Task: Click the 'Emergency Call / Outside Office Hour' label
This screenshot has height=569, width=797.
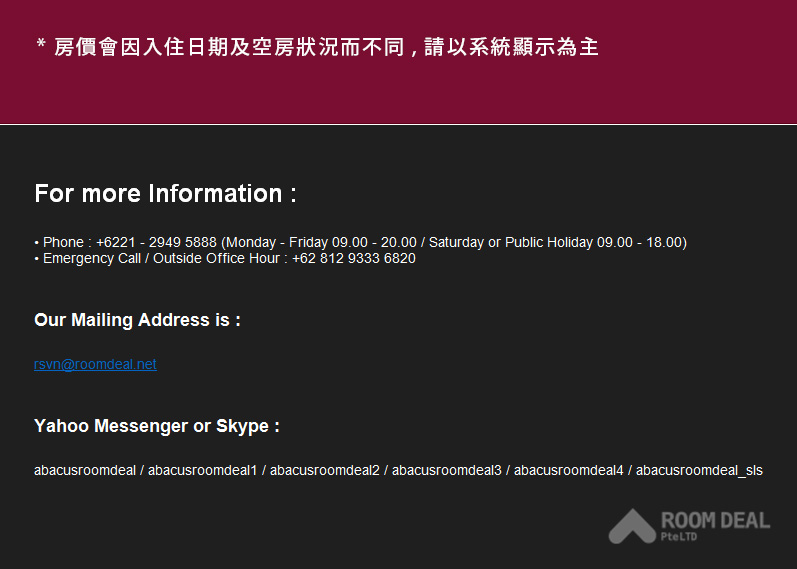Action: (x=161, y=258)
